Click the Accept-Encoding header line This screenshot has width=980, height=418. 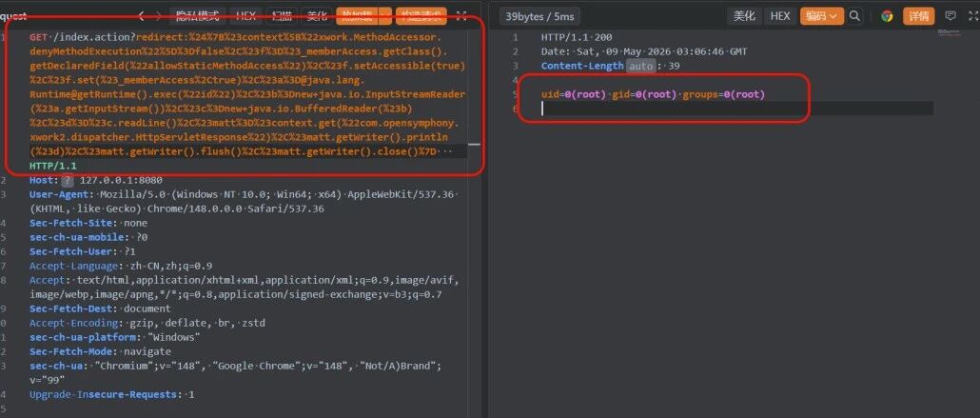(147, 323)
